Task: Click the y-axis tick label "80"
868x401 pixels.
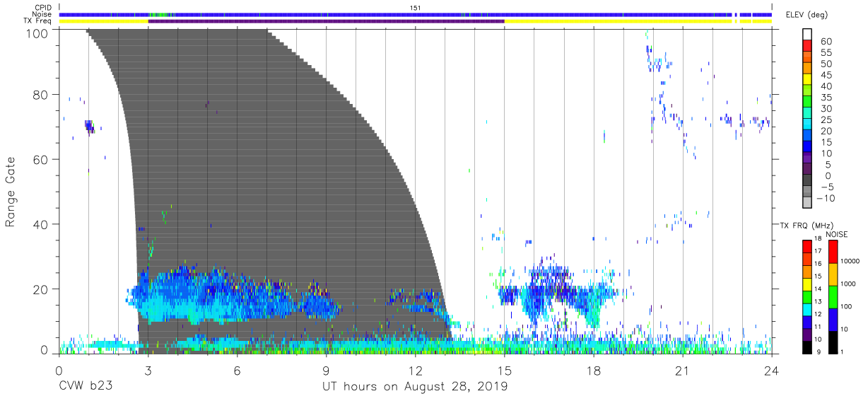Action: pos(42,95)
